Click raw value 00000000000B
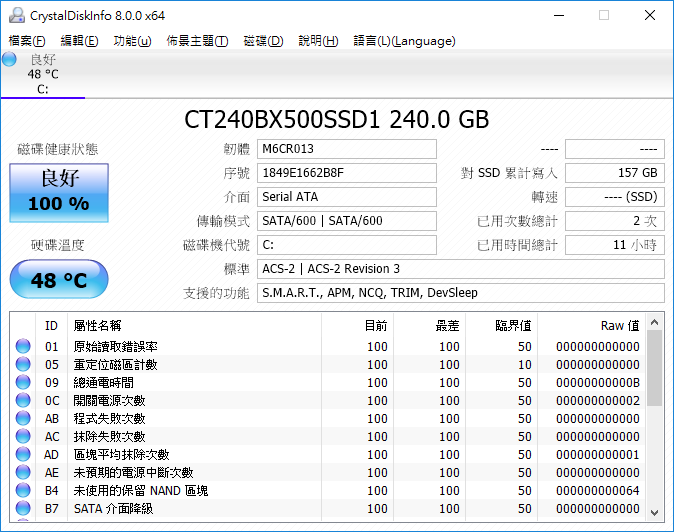The width and height of the screenshot is (674, 532). pyautogui.click(x=597, y=382)
